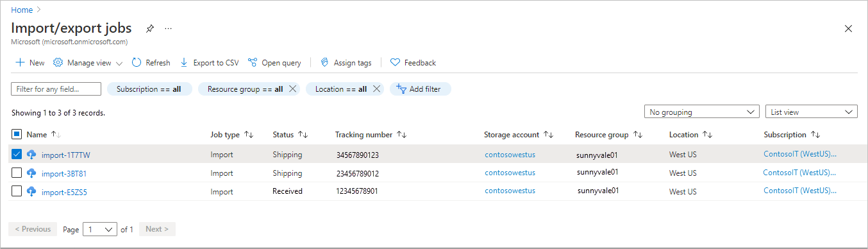The width and height of the screenshot is (868, 249).
Task: Create a New import/export job
Action: [x=30, y=63]
